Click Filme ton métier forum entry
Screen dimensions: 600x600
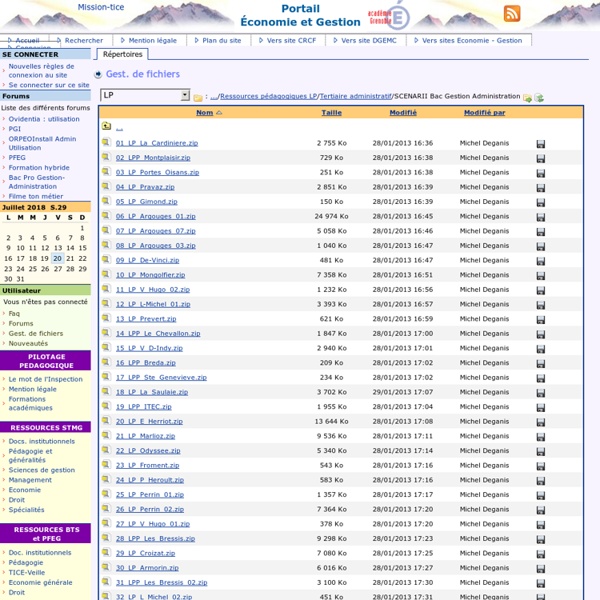click(x=36, y=196)
